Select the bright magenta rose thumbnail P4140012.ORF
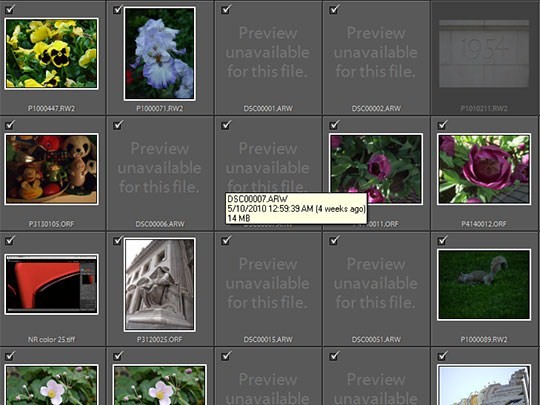This screenshot has width=540, height=405. pos(484,169)
